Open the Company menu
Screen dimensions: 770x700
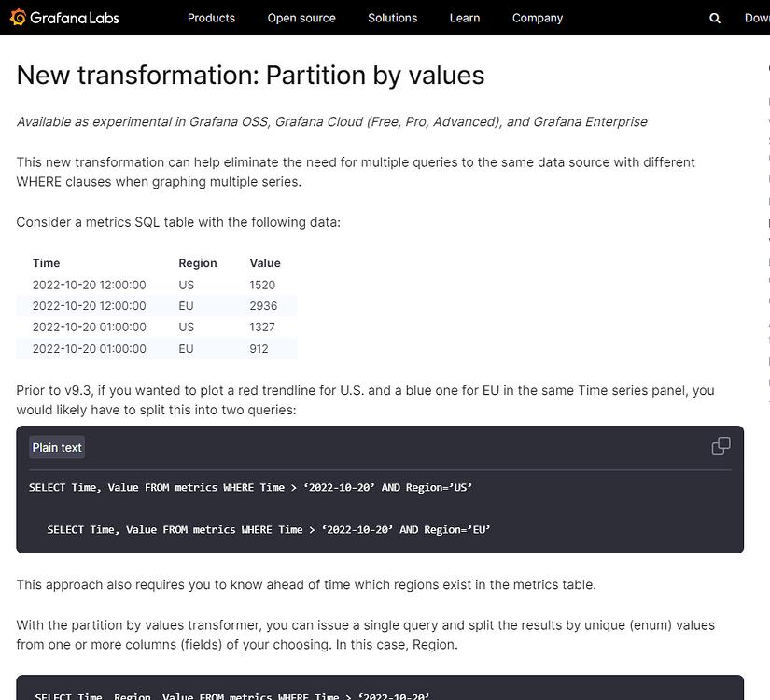[x=538, y=18]
